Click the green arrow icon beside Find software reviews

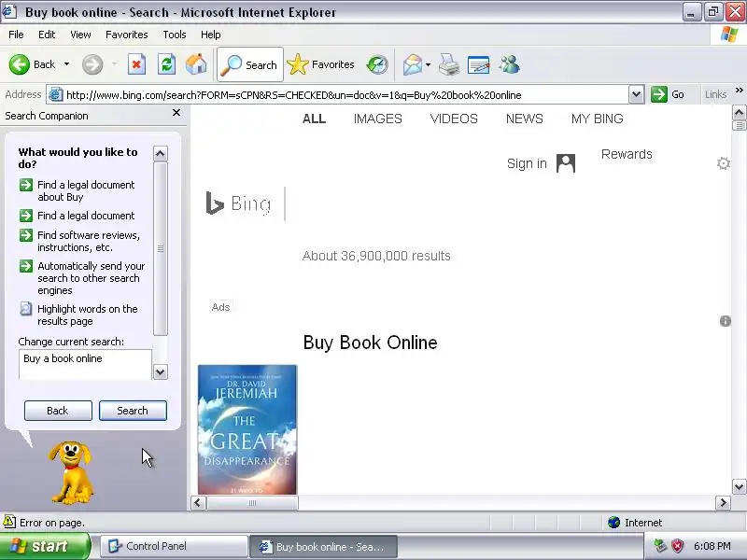pos(26,235)
